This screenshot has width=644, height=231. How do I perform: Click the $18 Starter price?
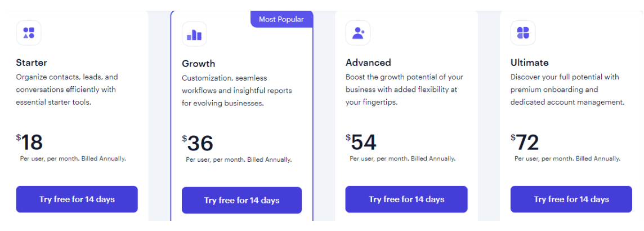(x=30, y=143)
